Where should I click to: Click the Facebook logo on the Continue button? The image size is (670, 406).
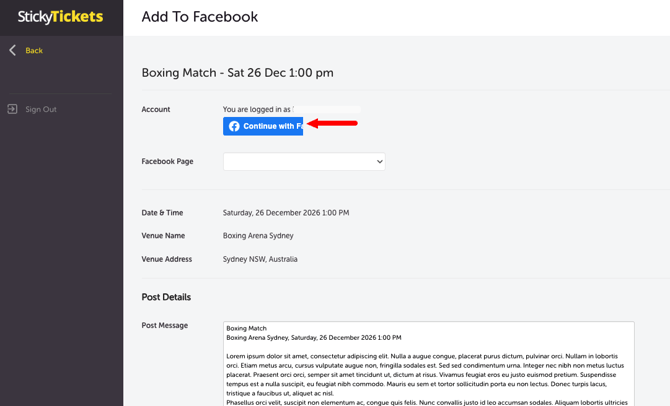tap(234, 126)
